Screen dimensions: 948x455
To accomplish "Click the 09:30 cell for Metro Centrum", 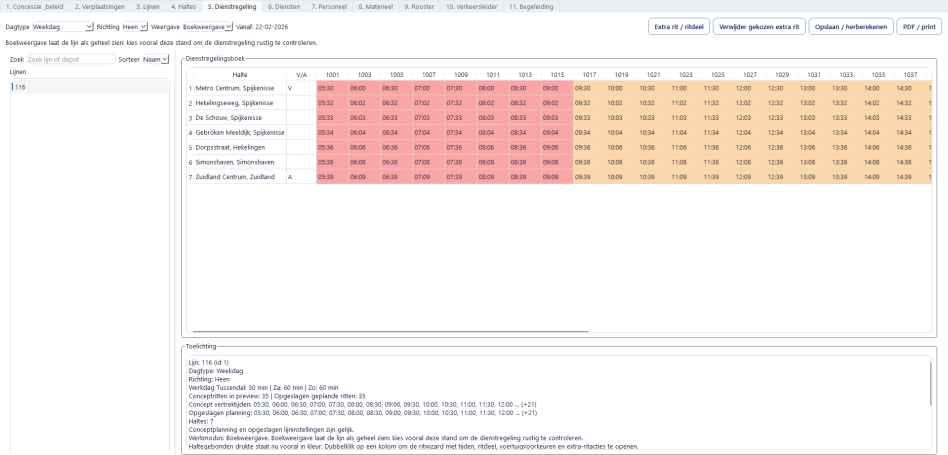I will (x=583, y=88).
